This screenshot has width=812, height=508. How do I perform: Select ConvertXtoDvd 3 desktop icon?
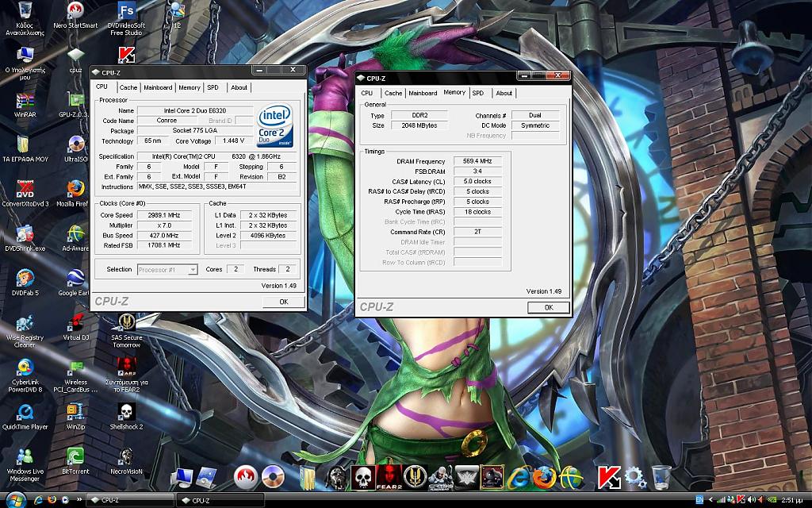point(25,194)
